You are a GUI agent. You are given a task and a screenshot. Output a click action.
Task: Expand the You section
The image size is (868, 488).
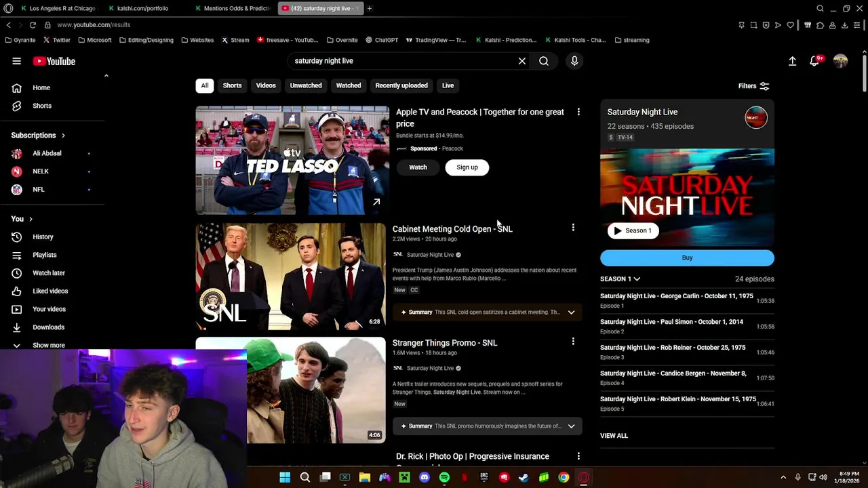click(x=22, y=219)
